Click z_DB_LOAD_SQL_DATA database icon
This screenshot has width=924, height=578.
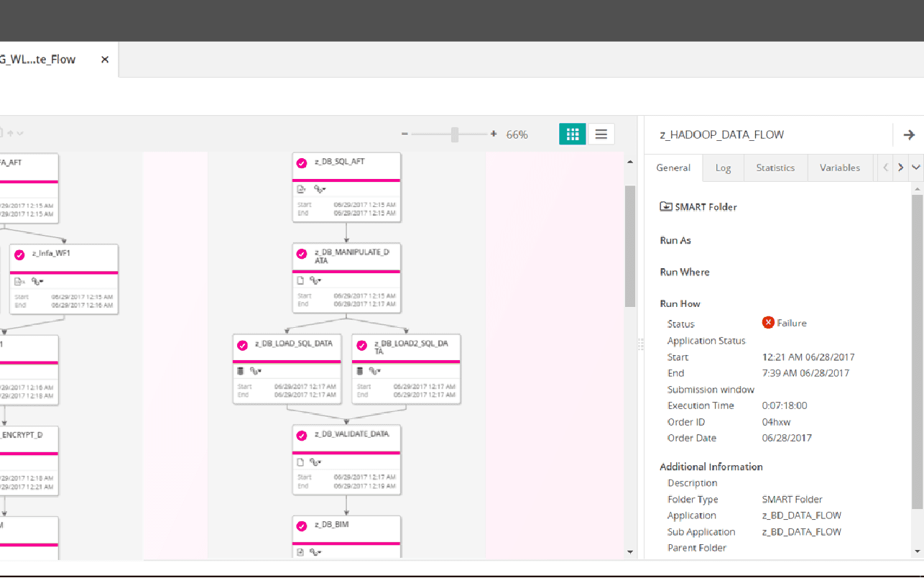241,371
